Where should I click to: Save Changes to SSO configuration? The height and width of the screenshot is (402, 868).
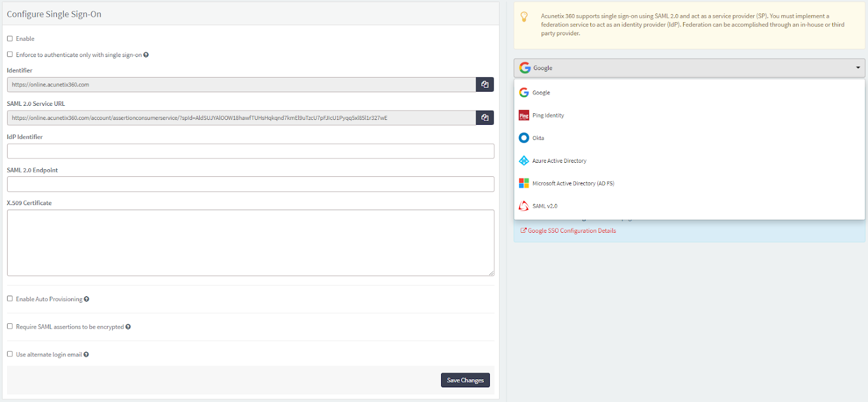pos(465,380)
